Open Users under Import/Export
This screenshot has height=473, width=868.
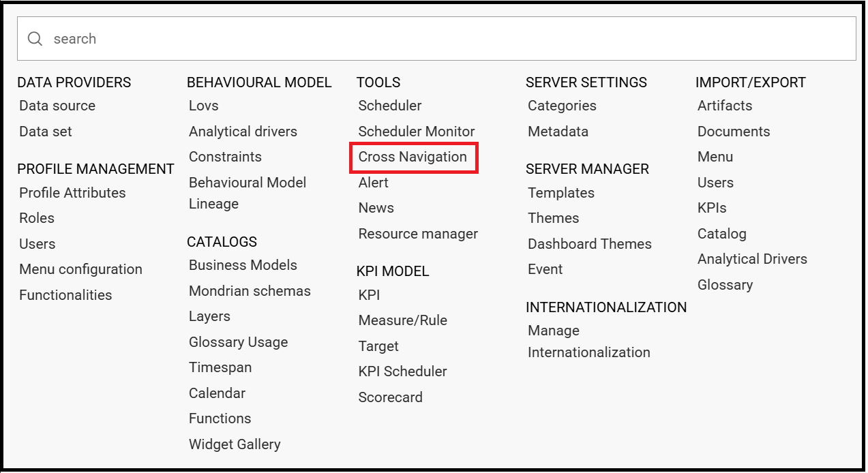(716, 183)
